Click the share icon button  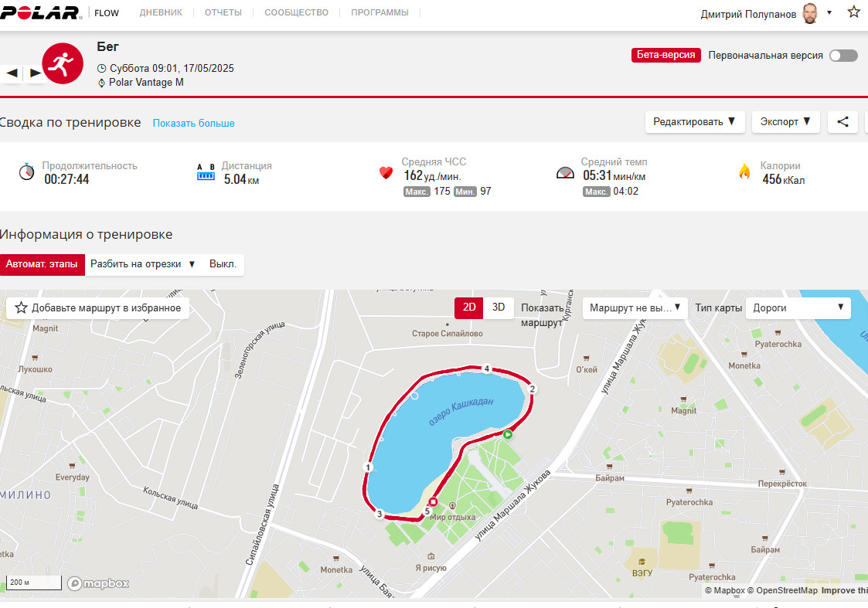(x=842, y=122)
